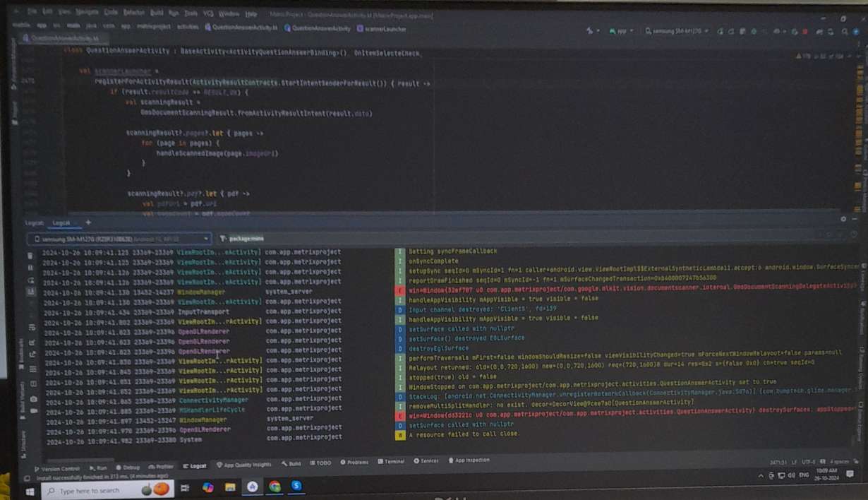Open Logcat panel settings gear
The height and width of the screenshot is (500, 868).
[843, 219]
